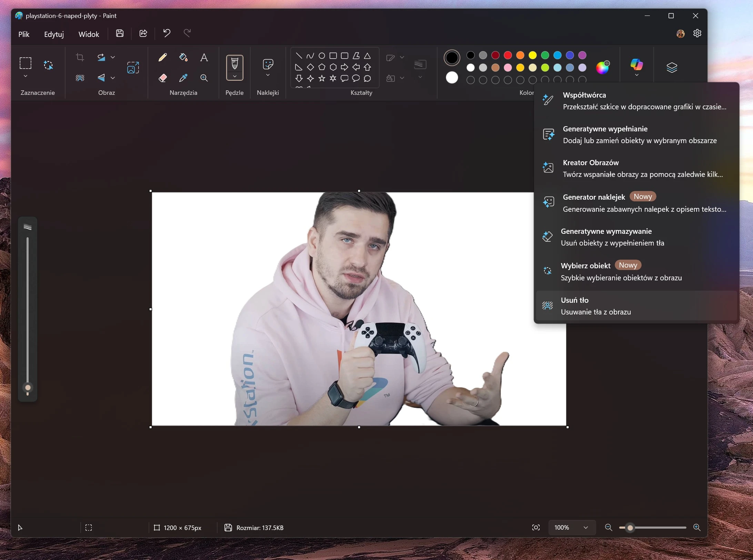
Task: Click the flip image icon
Action: (x=101, y=78)
